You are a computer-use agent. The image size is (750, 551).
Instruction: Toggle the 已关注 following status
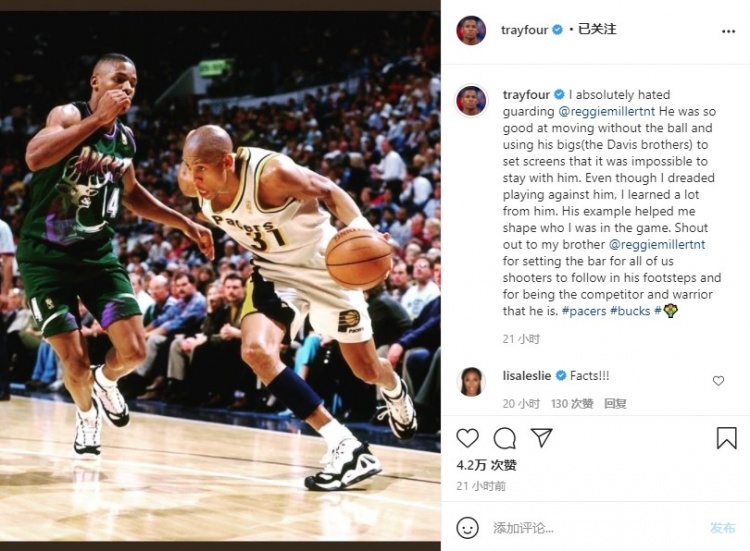(597, 29)
